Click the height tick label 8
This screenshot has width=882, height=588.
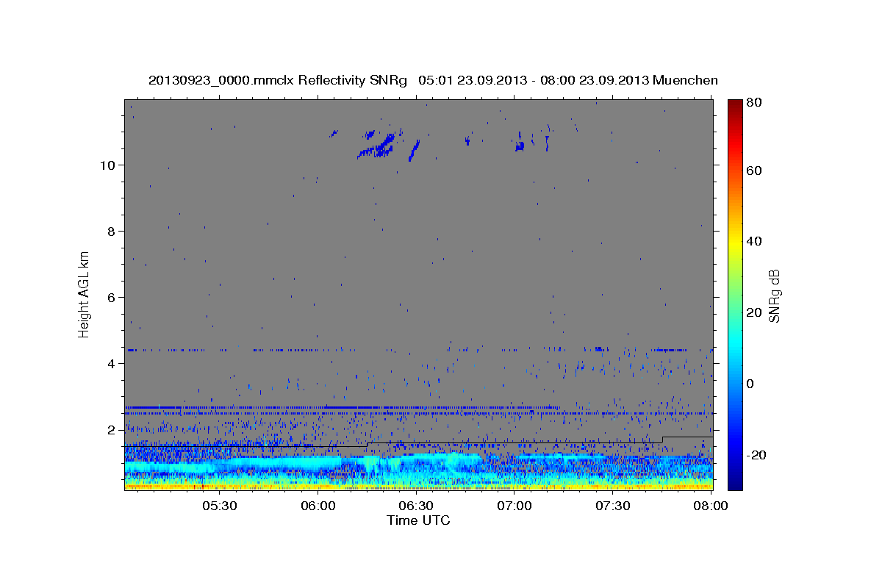pos(112,231)
